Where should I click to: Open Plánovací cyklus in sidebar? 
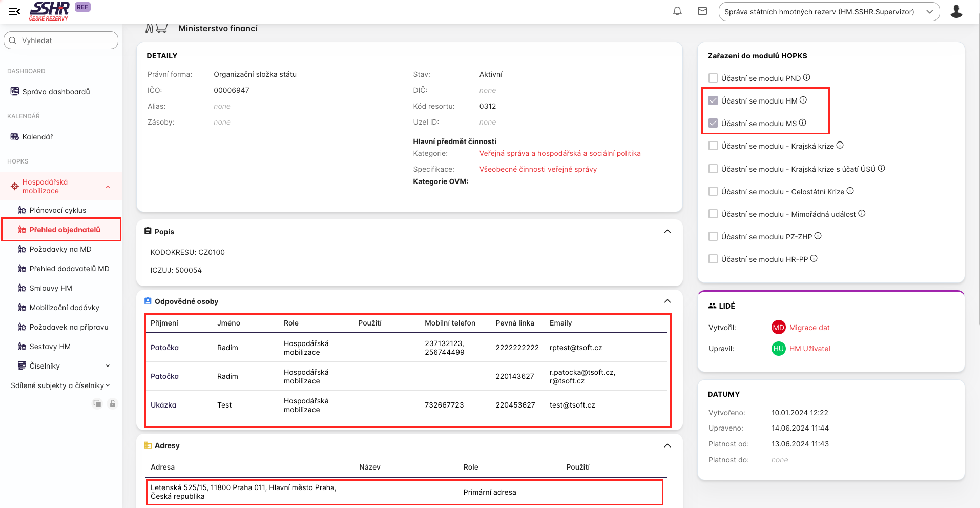pos(57,210)
